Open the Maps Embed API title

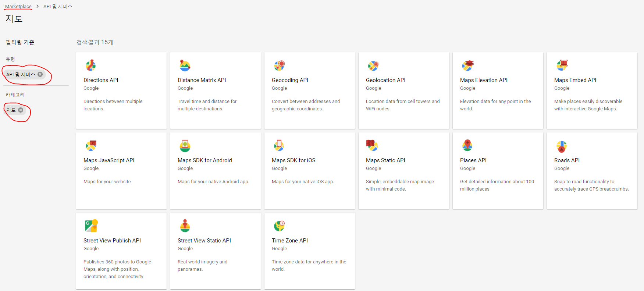(575, 80)
